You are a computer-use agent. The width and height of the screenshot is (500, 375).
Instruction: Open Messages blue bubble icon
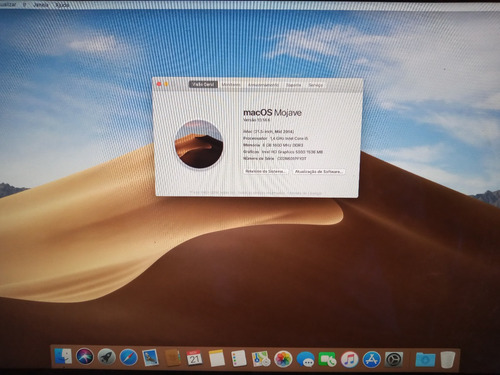tap(305, 360)
